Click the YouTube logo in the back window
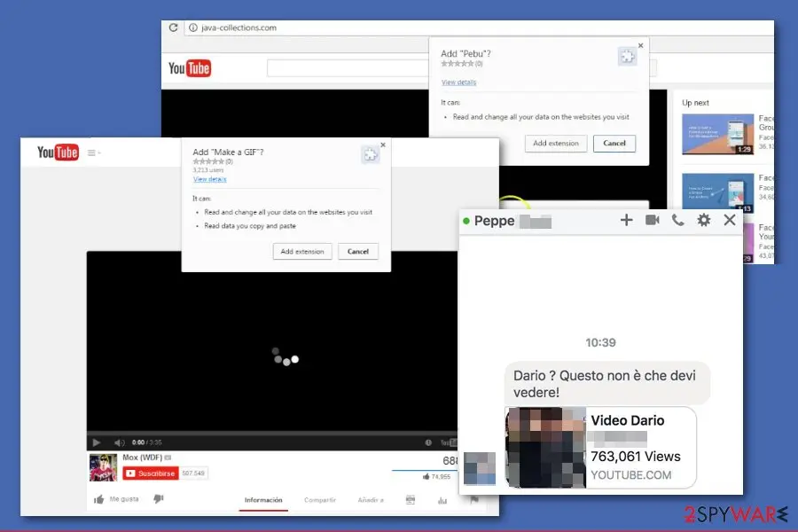The height and width of the screenshot is (532, 798). [x=190, y=68]
